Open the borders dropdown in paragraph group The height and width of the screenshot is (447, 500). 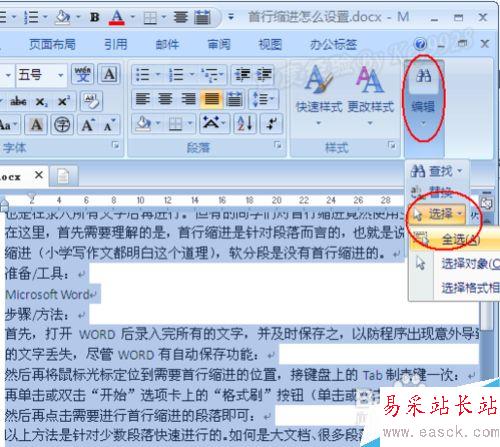190,124
